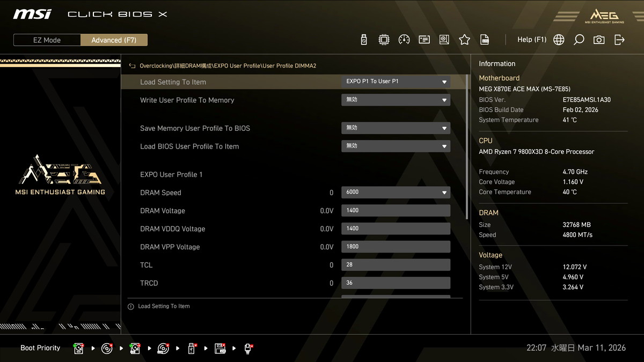This screenshot has height=362, width=644.
Task: Open the language globe icon
Action: (x=559, y=40)
